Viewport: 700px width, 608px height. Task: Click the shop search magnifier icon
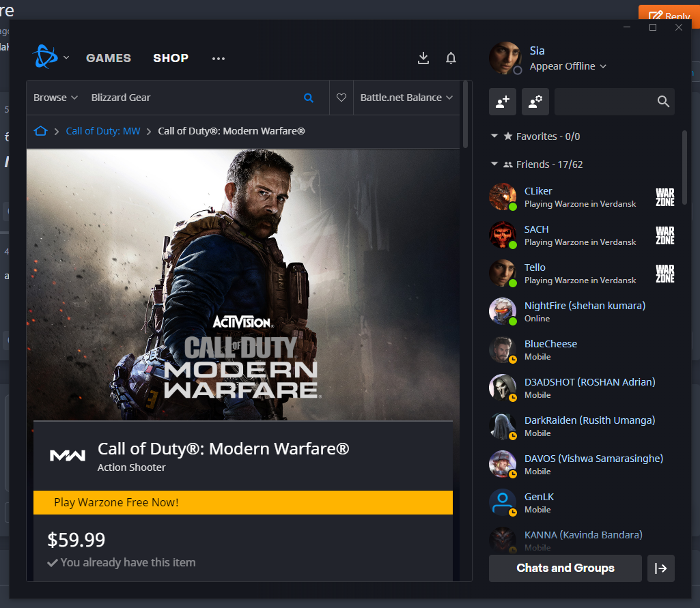309,98
